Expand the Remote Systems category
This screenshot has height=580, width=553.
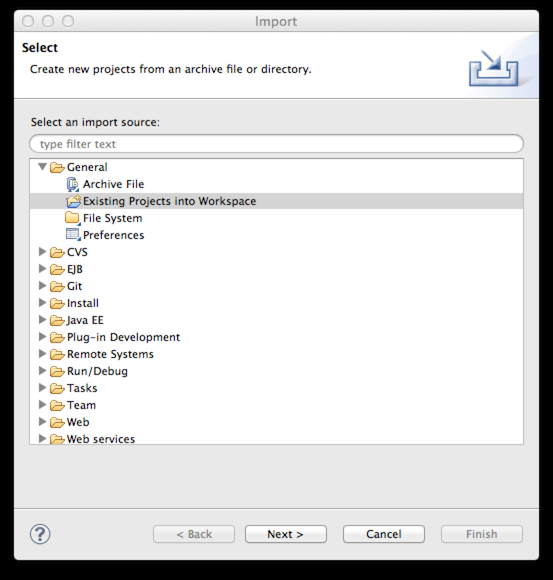43,354
